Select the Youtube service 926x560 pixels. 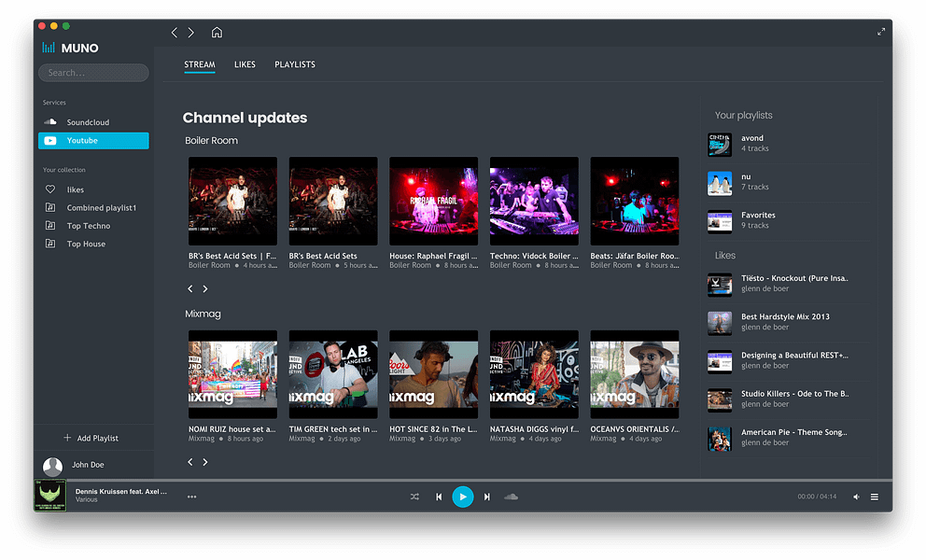click(93, 141)
